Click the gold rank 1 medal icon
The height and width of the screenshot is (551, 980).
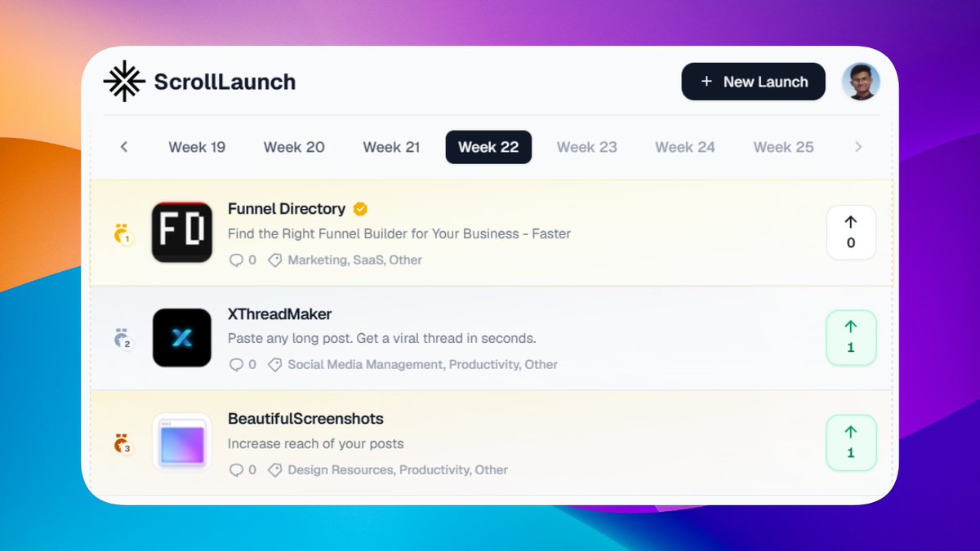click(x=123, y=235)
